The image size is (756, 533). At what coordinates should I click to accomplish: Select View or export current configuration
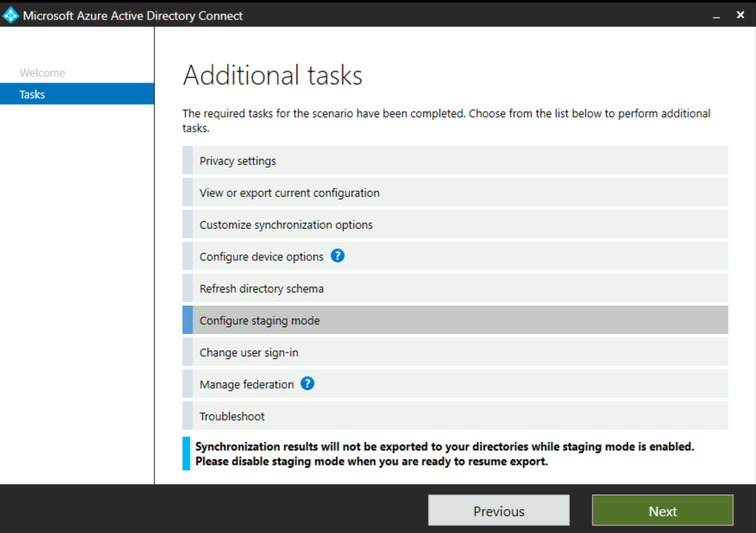pos(455,192)
